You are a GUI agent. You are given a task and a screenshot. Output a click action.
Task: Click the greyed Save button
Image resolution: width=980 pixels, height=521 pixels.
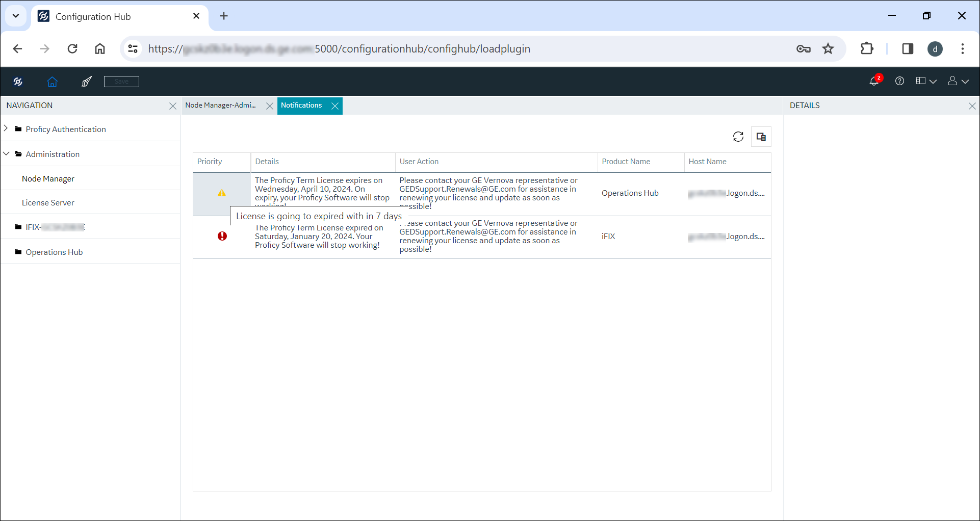click(121, 82)
